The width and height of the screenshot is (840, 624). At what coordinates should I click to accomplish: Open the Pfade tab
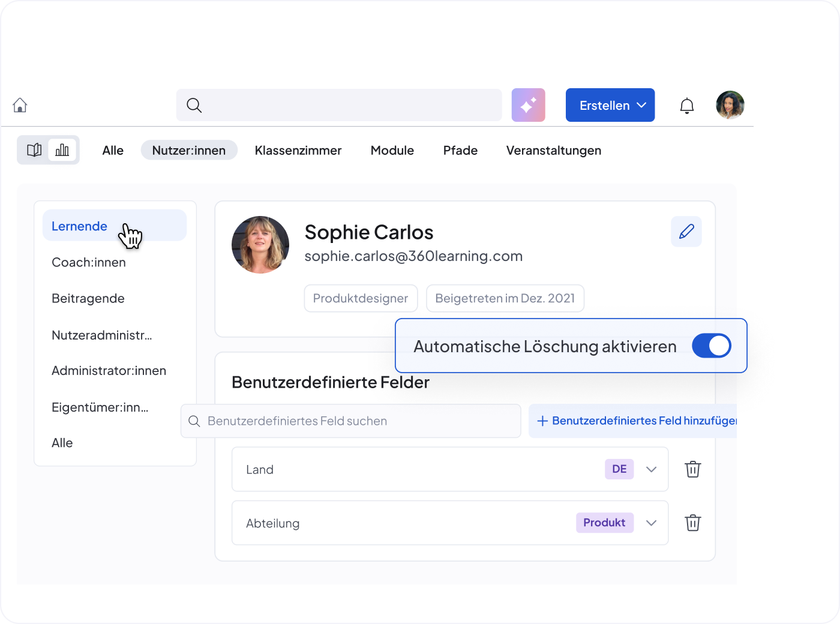(x=460, y=150)
